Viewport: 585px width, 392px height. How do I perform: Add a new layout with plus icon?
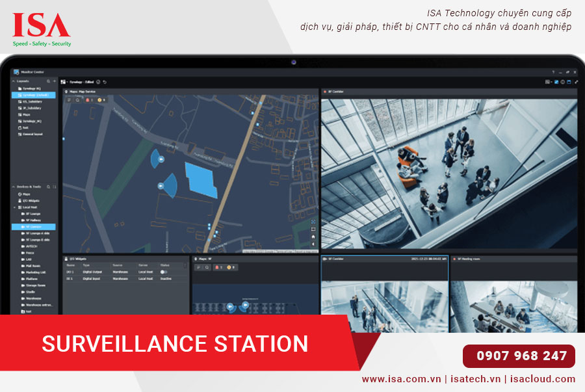[x=55, y=81]
